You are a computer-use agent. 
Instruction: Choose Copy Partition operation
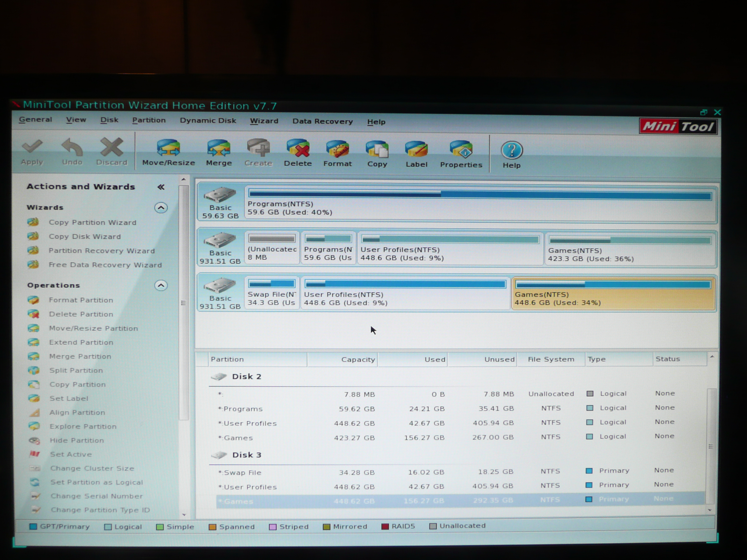(x=77, y=385)
